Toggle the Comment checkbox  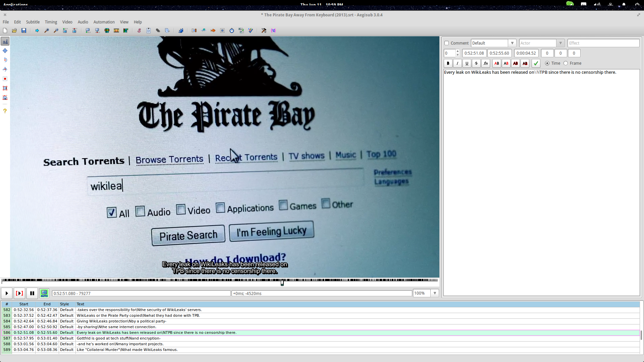[x=446, y=43]
